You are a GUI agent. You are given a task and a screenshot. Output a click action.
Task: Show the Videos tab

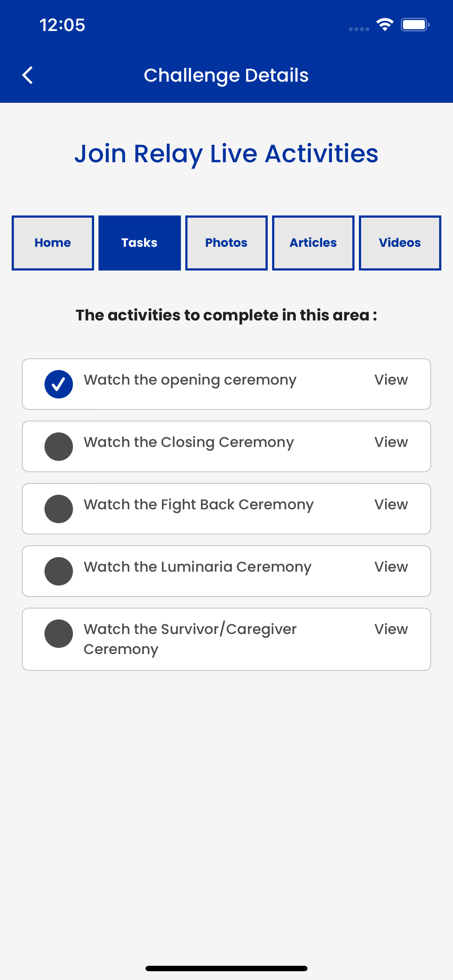[400, 243]
